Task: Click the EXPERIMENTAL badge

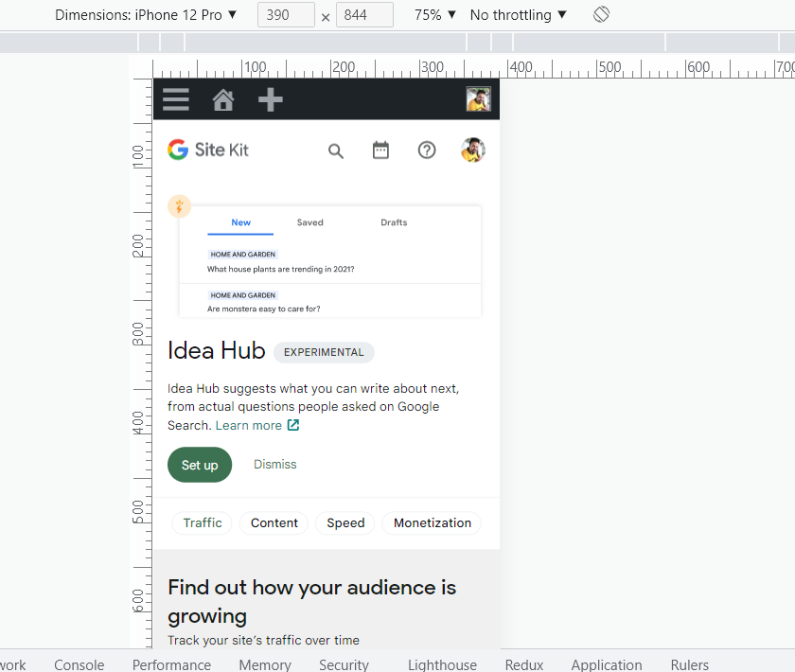Action: click(324, 352)
